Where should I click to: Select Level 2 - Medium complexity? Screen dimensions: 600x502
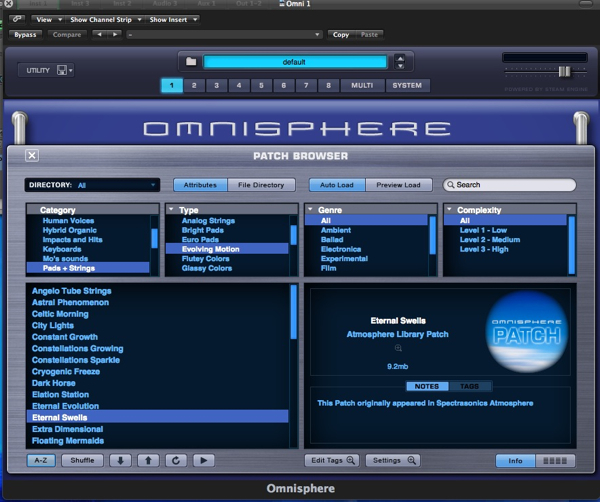pos(490,240)
